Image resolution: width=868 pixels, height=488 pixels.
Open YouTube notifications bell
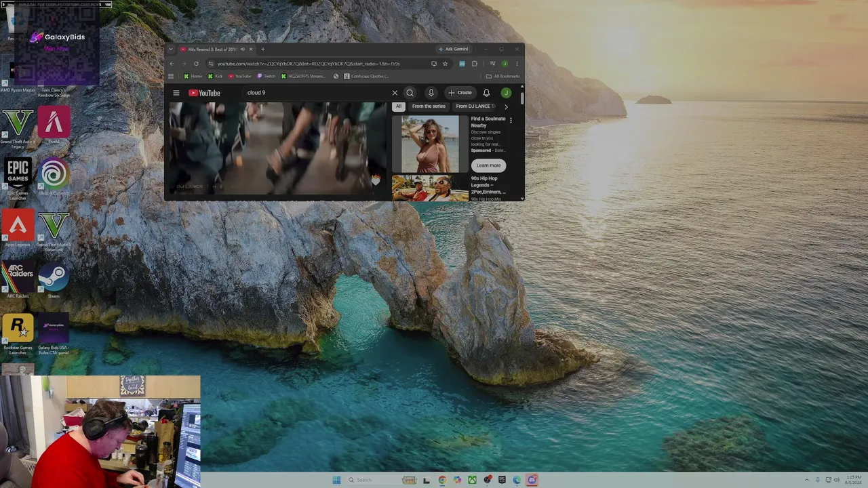(486, 93)
